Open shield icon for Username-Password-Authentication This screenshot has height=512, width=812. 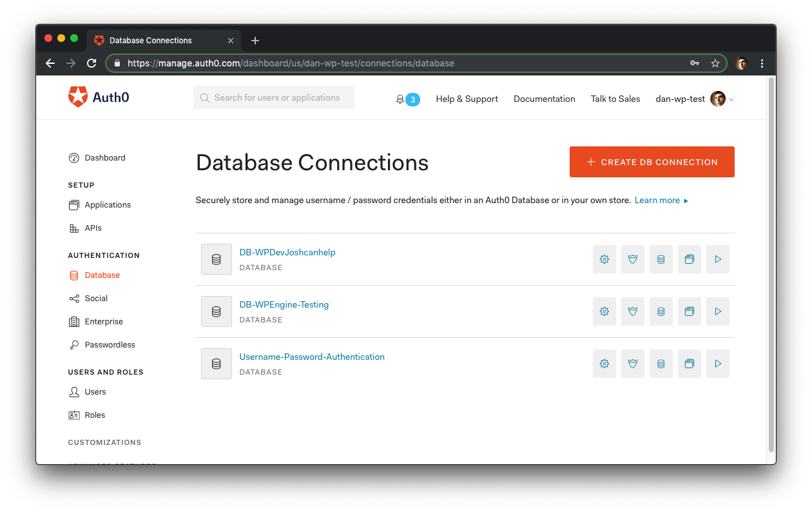pyautogui.click(x=633, y=364)
